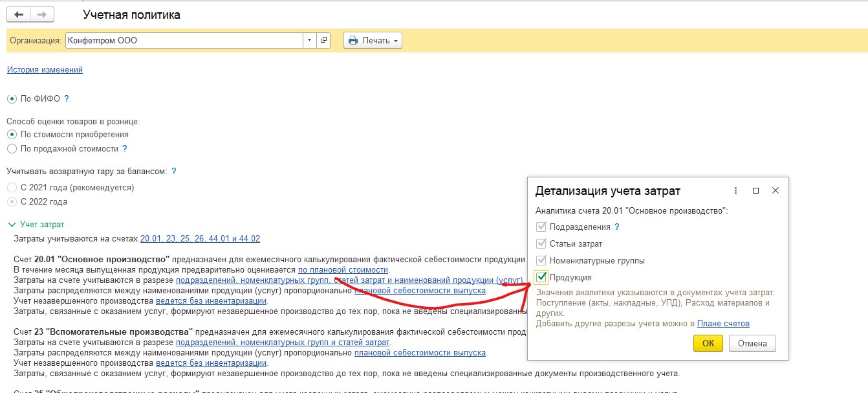
Task: Uncheck the Продукция checkbox
Action: click(x=541, y=278)
